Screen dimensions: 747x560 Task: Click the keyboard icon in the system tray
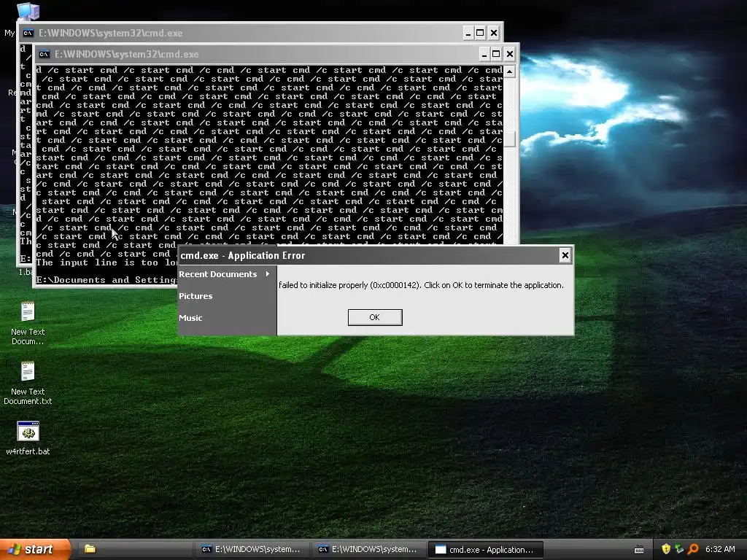(x=639, y=550)
